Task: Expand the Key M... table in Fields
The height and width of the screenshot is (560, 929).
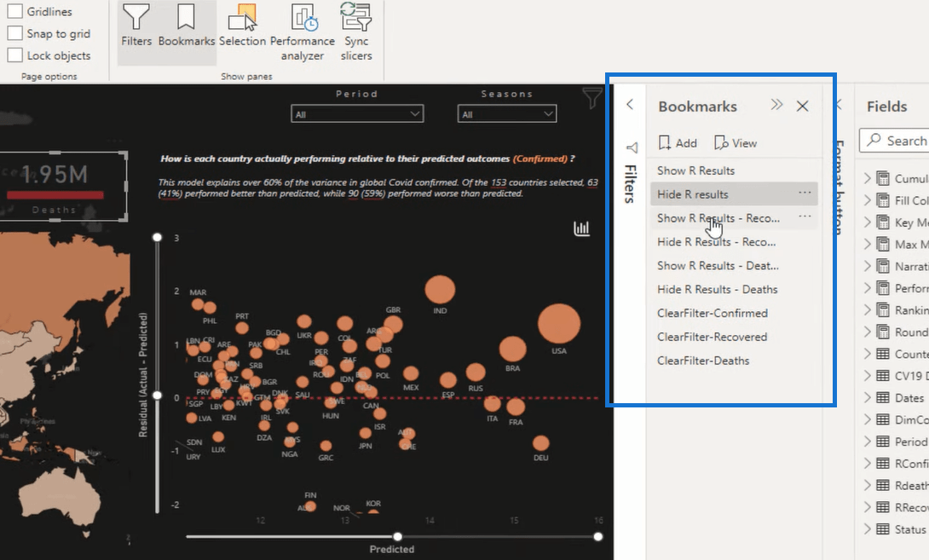Action: (868, 222)
